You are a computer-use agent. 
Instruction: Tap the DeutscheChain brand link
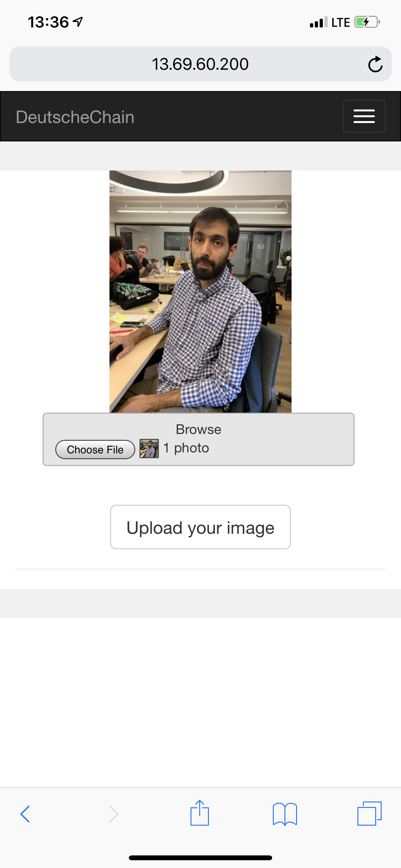pyautogui.click(x=75, y=117)
